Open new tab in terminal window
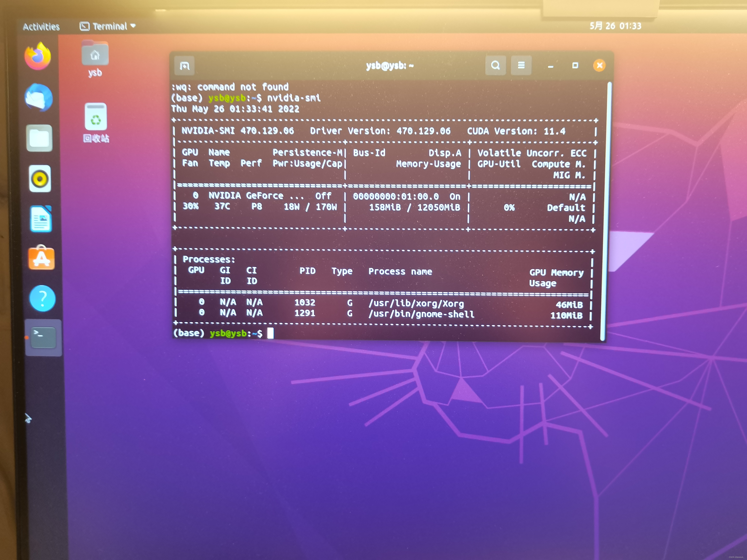Screen dimensions: 747x560 click(x=184, y=65)
